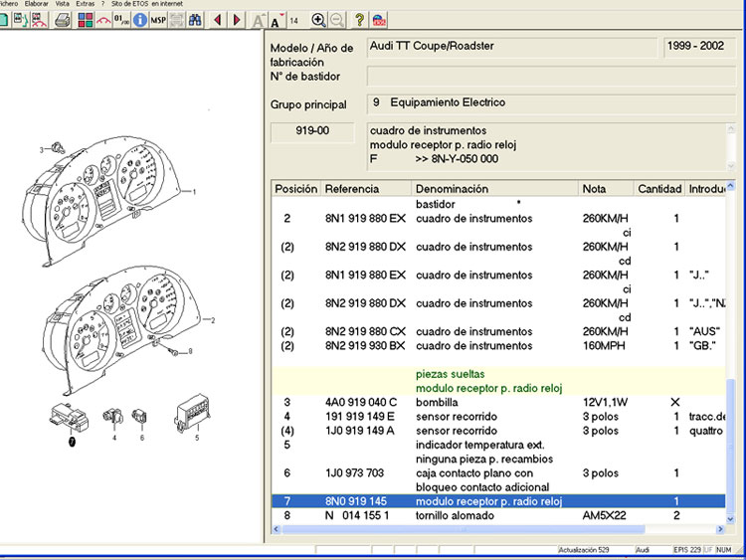
Task: Increase font size with the large A icon
Action: (258, 21)
